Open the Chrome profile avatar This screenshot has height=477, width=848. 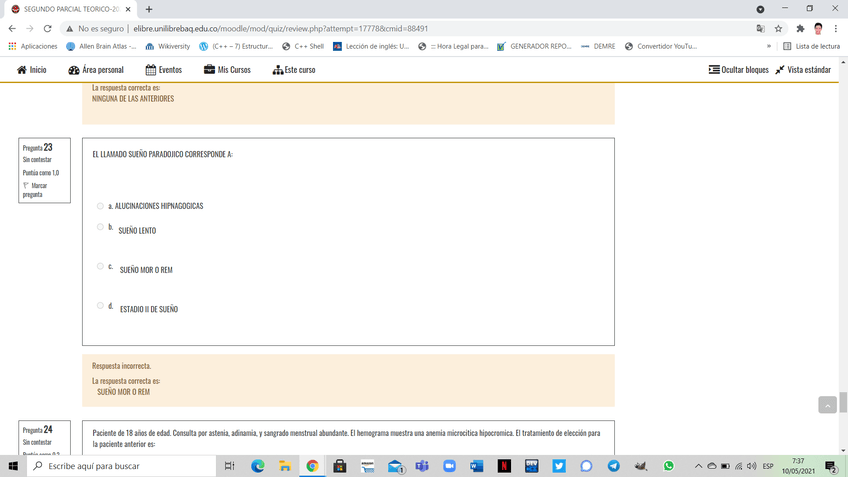point(818,29)
